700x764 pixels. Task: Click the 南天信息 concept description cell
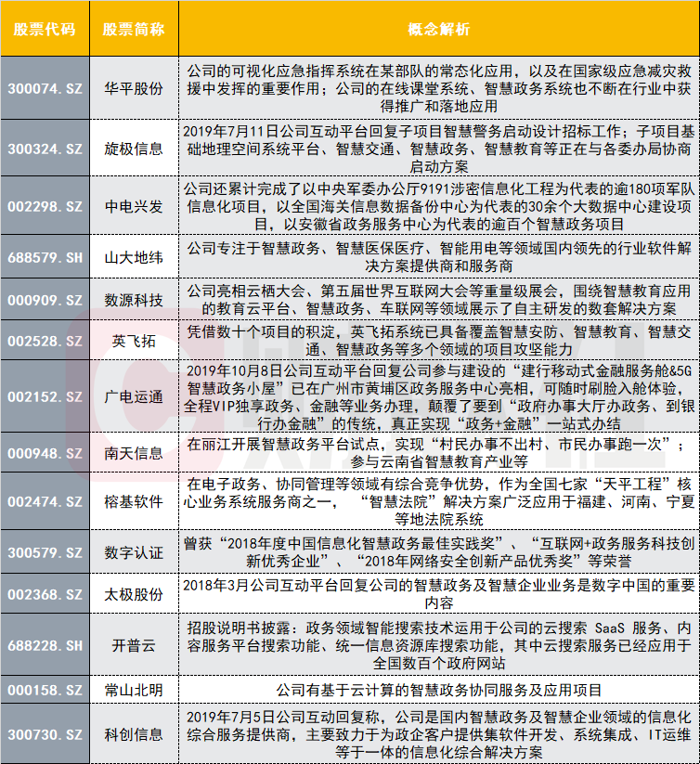[x=439, y=453]
